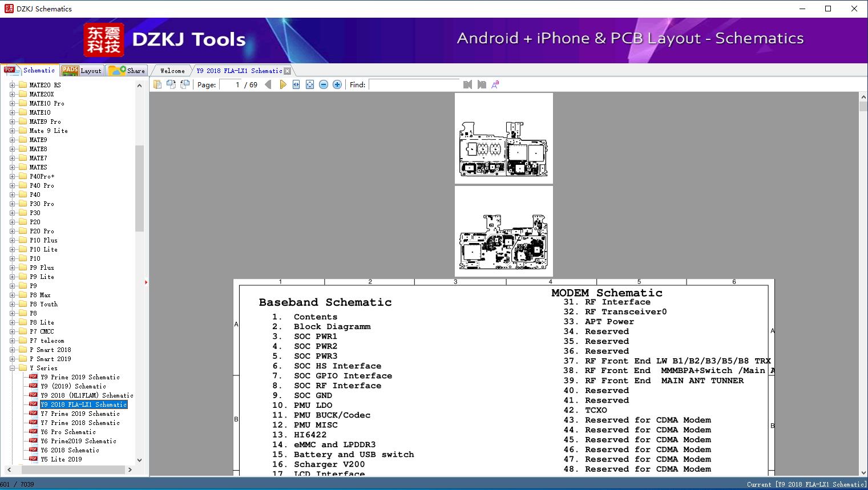The width and height of the screenshot is (868, 490).
Task: Expand the P30 Pro folder
Action: click(x=13, y=204)
